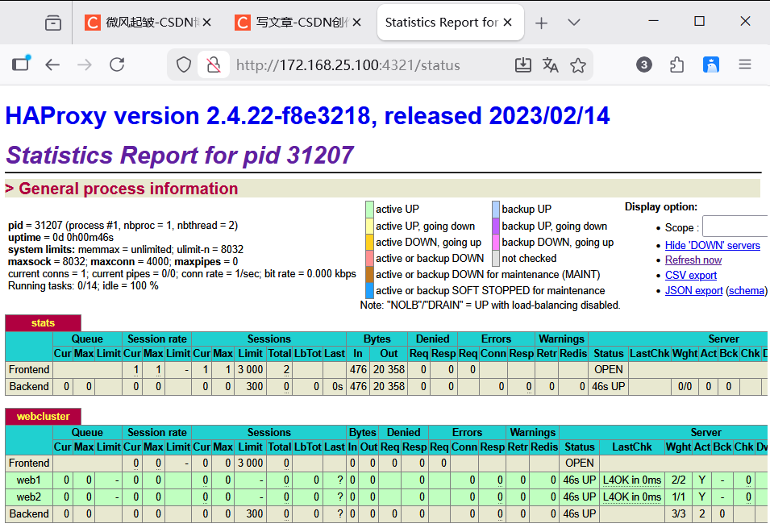
Task: Focus the Scope input field
Action: (735, 227)
